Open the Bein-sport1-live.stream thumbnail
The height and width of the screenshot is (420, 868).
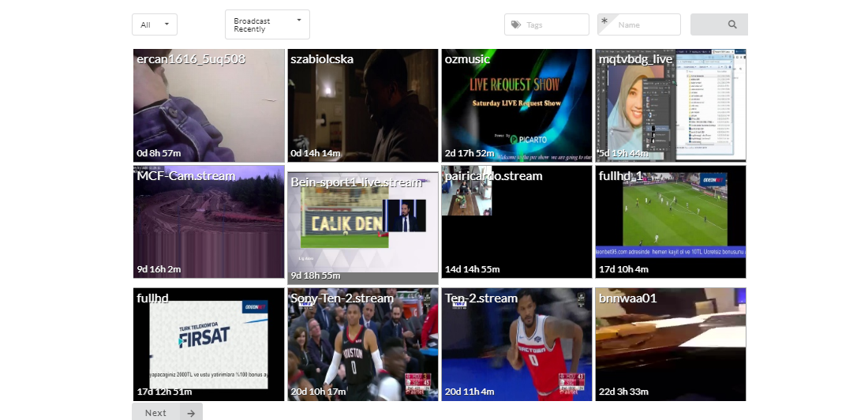pyautogui.click(x=363, y=227)
